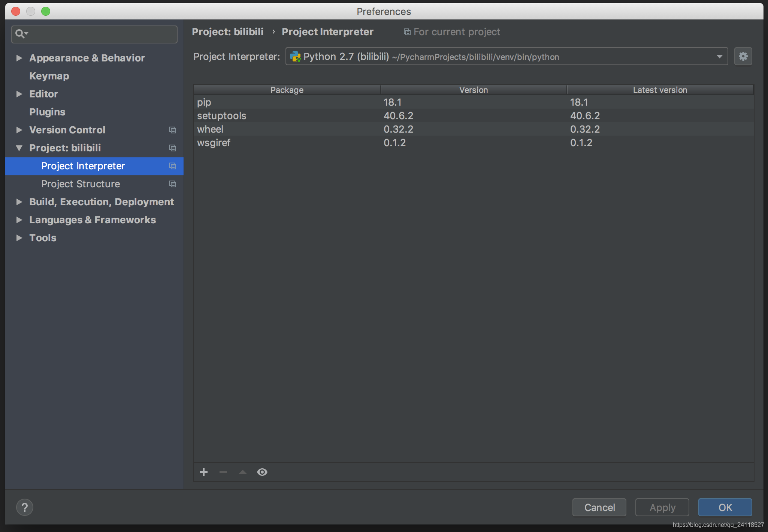Click wsgiref latest version 0.1.2 cell
The image size is (768, 532).
pos(581,143)
